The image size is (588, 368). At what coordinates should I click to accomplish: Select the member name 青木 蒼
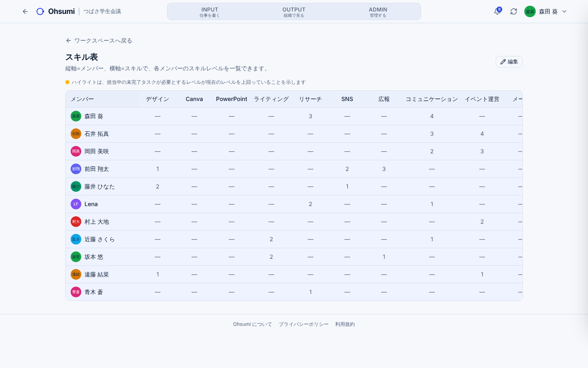(x=94, y=292)
